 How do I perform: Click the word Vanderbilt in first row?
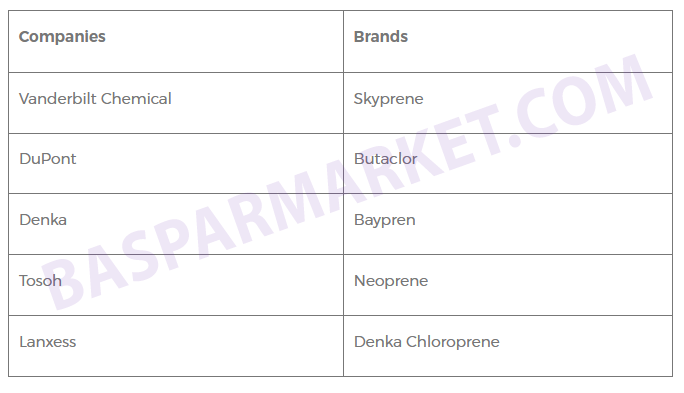pos(58,99)
